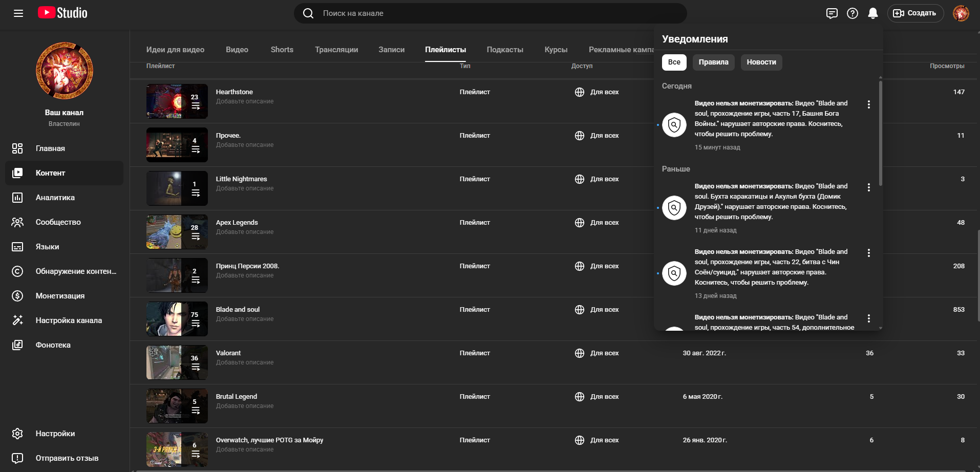
Task: Open the help question mark icon
Action: 853,13
